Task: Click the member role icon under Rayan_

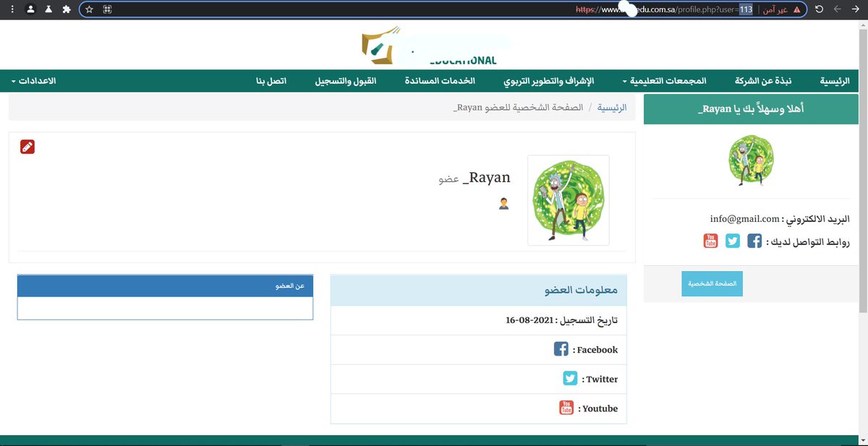Action: (504, 204)
